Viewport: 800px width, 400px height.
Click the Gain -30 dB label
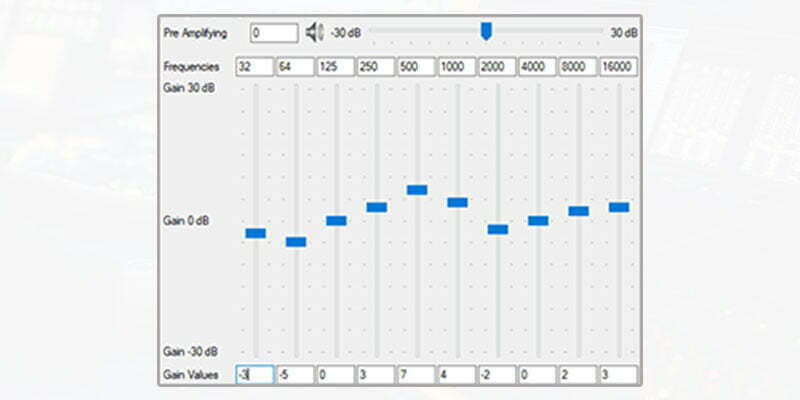coord(190,352)
